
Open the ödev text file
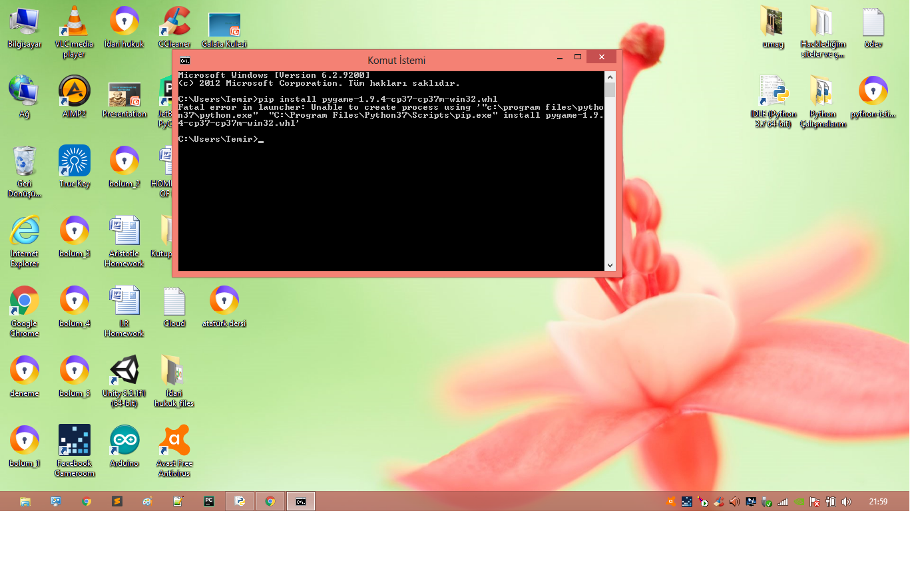point(873,27)
